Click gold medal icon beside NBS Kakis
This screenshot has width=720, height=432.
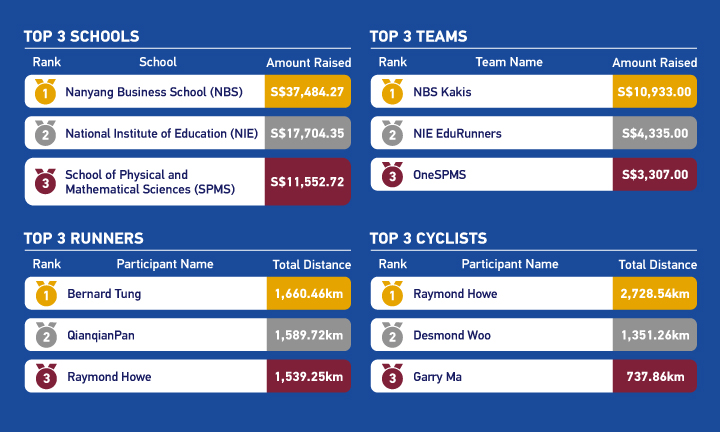point(390,92)
